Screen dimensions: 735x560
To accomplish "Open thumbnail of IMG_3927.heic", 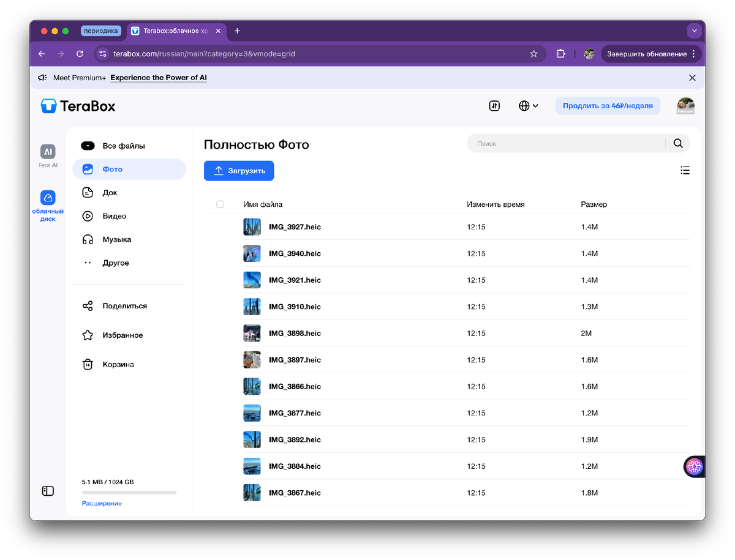I will click(x=252, y=227).
